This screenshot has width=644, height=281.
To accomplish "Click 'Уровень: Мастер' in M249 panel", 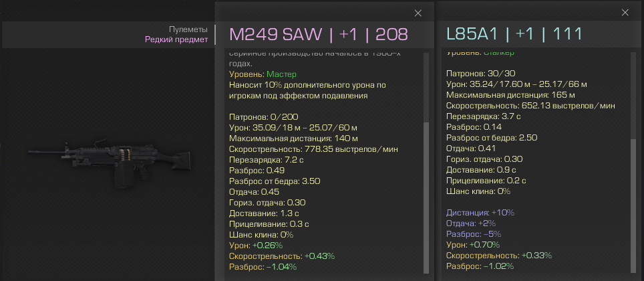I will 263,74.
